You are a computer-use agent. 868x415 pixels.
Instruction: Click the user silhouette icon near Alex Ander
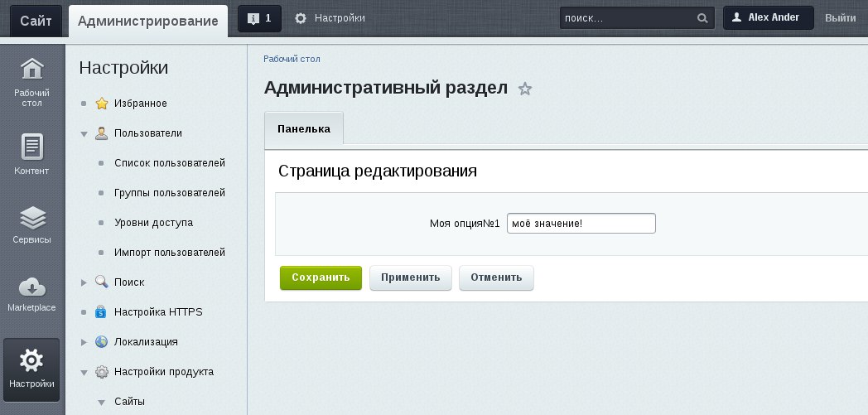pyautogui.click(x=736, y=17)
